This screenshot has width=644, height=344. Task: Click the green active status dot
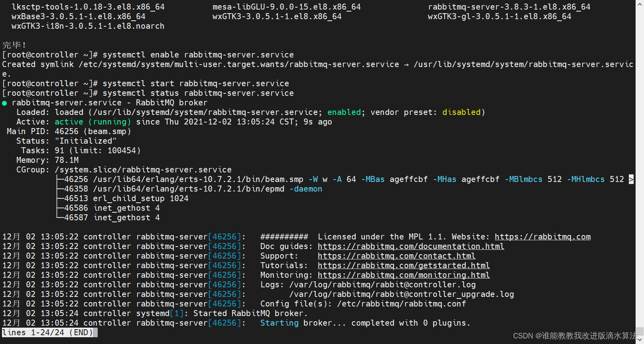5,103
